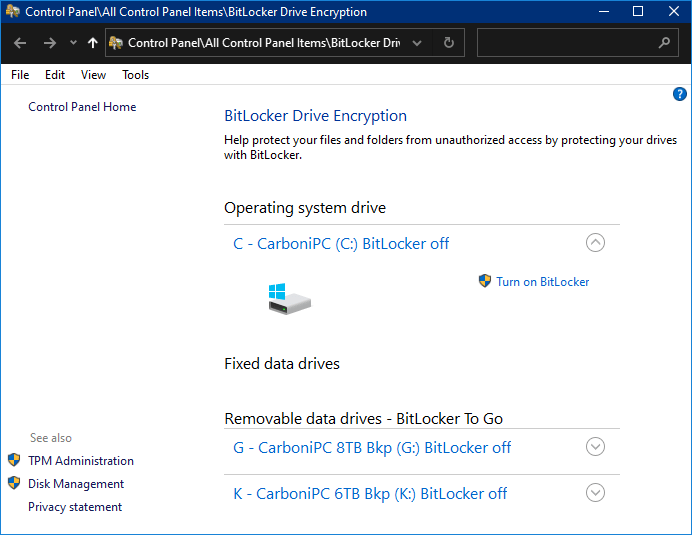This screenshot has width=692, height=535.
Task: Close the BitLocker Drive Encryption window
Action: click(673, 11)
